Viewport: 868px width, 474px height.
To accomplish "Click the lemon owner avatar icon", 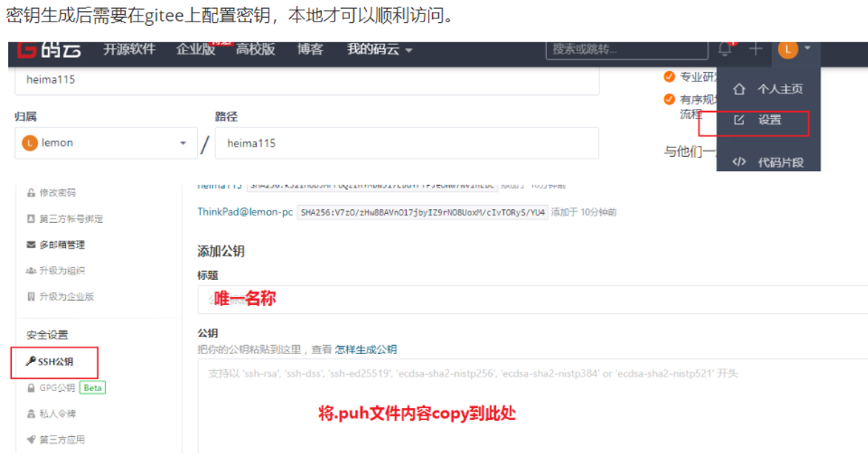I will [x=30, y=143].
